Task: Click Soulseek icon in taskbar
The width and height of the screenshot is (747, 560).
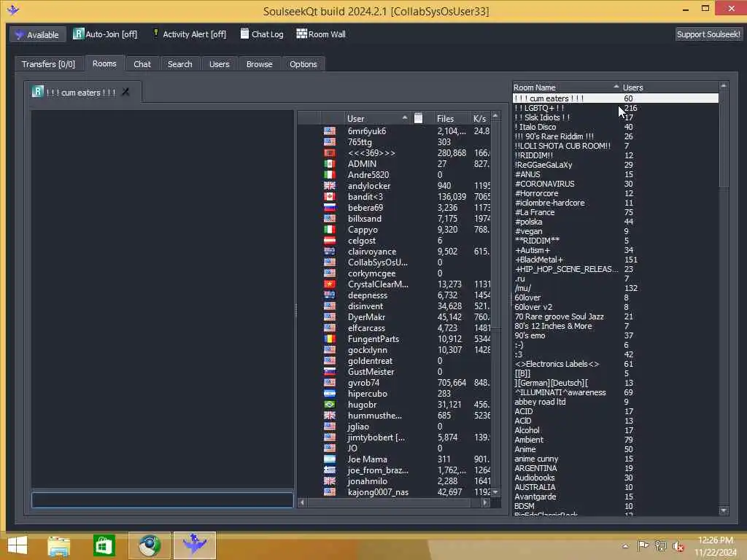Action: [194, 545]
